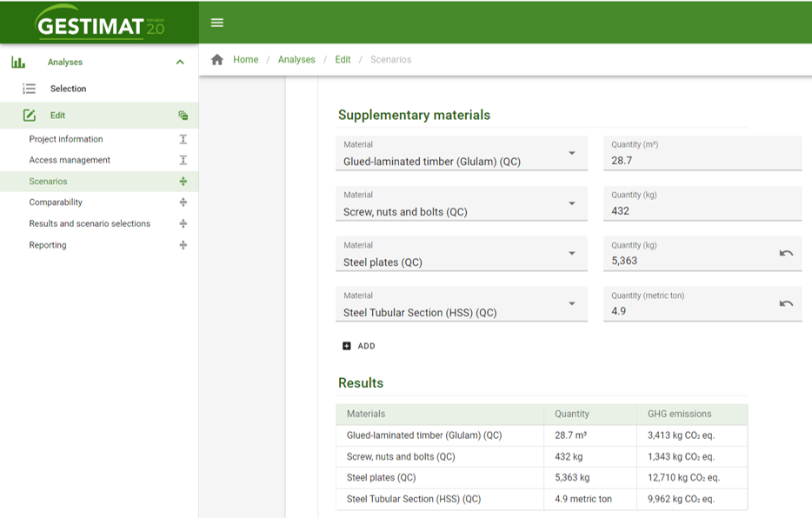This screenshot has height=518, width=812.
Task: Collapse the Analyses sidebar section
Action: [x=180, y=63]
